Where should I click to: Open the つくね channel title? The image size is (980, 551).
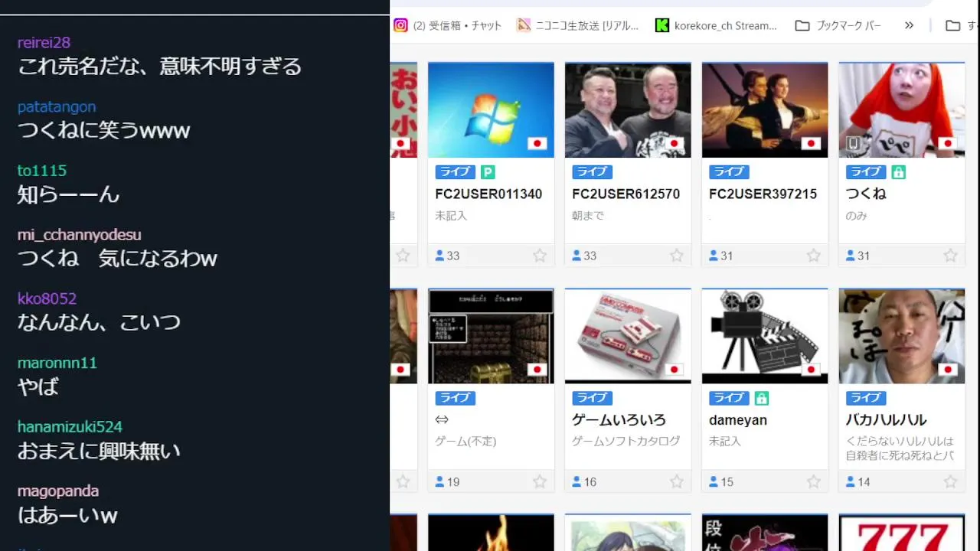coord(866,194)
